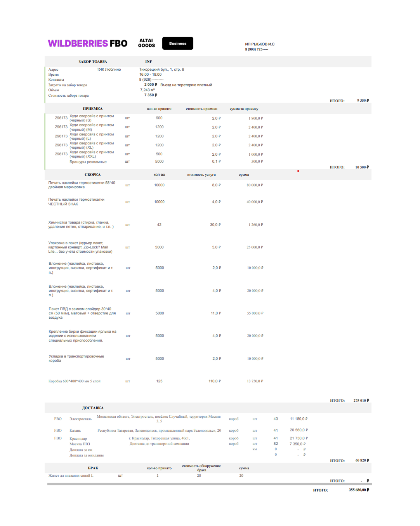This screenshot has width=420, height=526.
Task: Click the quantity 42
Action: [159, 225]
